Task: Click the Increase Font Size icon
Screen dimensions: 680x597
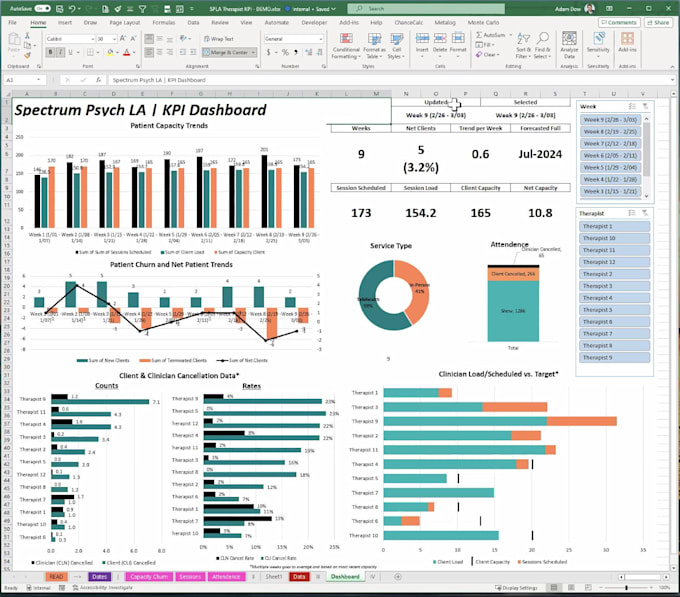Action: 123,39
